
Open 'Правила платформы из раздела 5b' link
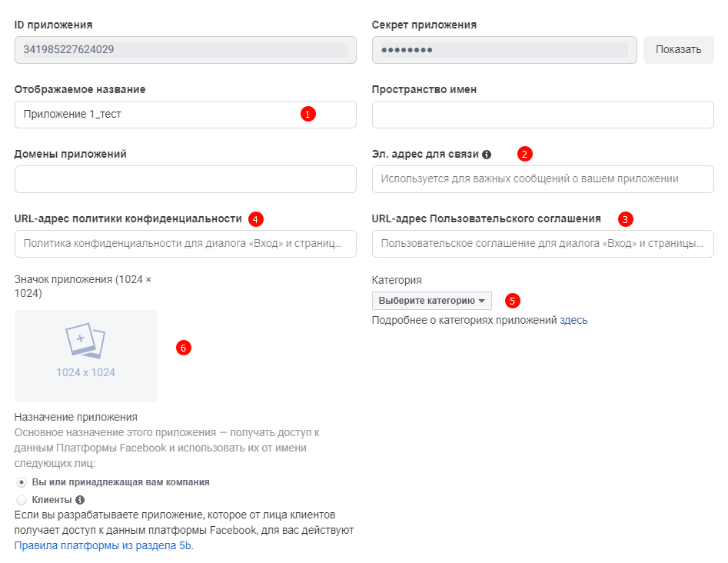click(x=104, y=545)
